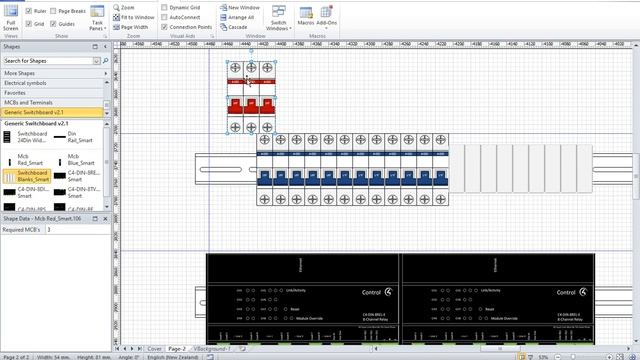Open the Favorites stencil
640x360 pixels.
pos(52,93)
